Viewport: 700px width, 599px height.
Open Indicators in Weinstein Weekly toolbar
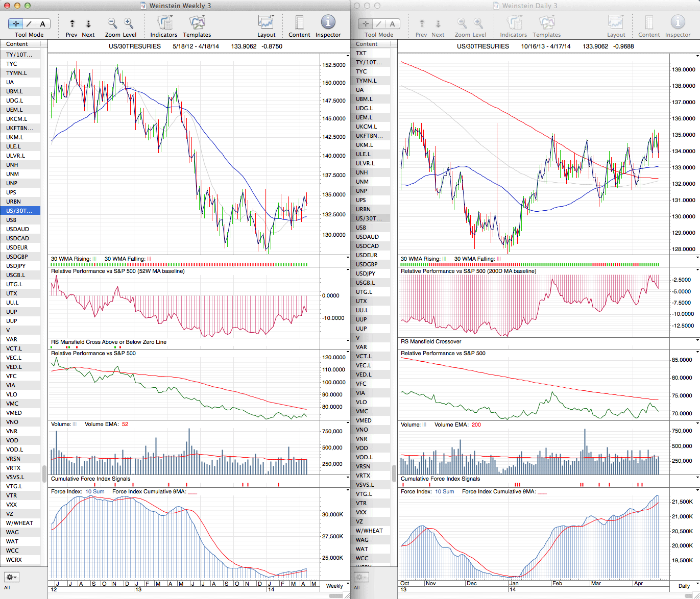[164, 23]
